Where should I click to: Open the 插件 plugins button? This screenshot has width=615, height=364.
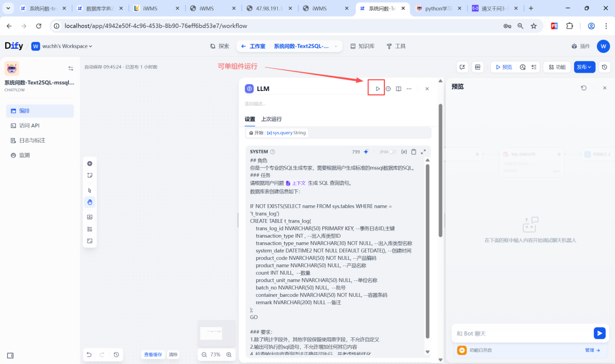click(x=580, y=46)
